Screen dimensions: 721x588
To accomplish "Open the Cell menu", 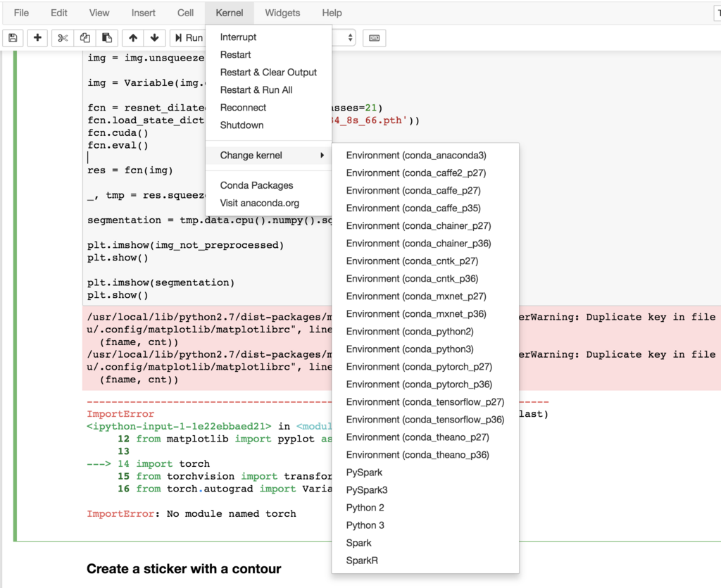I will pyautogui.click(x=185, y=13).
